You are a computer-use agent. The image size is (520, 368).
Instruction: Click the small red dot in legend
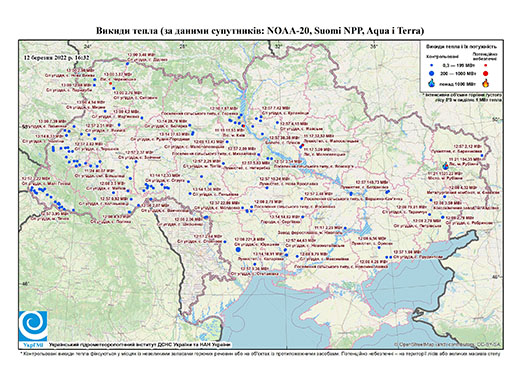(x=485, y=66)
